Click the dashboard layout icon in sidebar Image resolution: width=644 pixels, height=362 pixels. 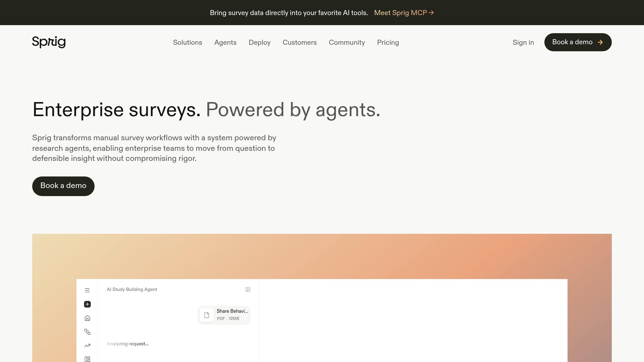(87, 359)
